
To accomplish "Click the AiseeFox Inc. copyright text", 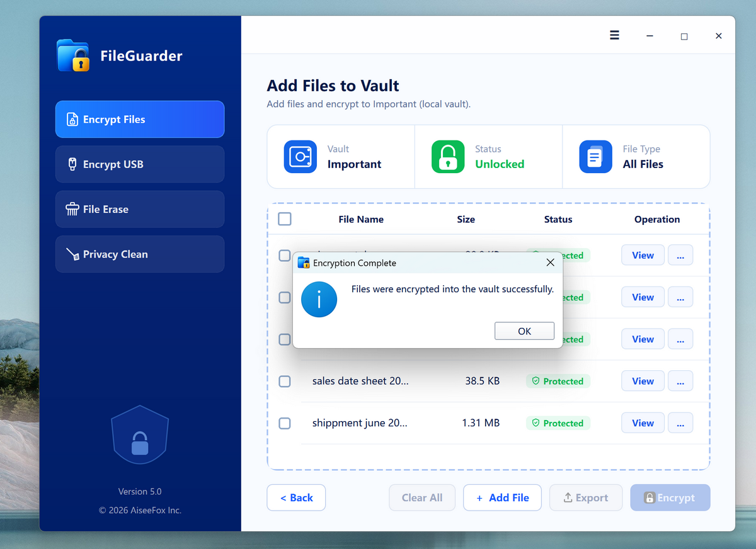I will 140,510.
